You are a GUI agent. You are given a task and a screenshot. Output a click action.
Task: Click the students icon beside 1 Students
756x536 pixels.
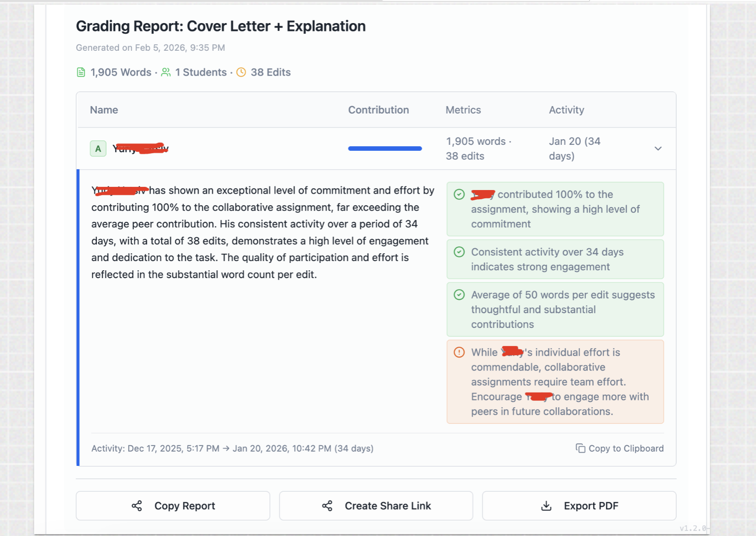[x=166, y=72]
